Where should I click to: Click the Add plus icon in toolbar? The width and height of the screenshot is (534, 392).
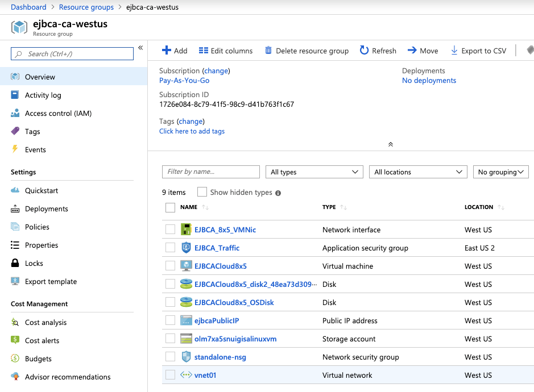tap(167, 51)
